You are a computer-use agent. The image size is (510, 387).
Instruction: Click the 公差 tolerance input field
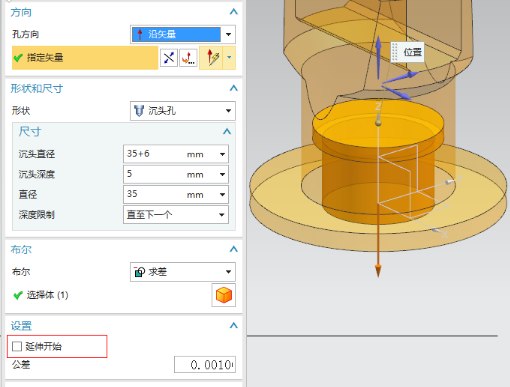(205, 365)
